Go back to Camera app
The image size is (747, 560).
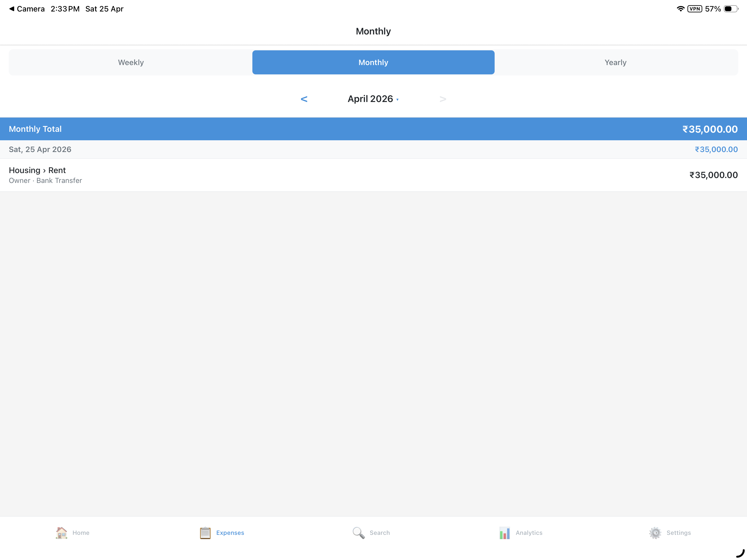tap(27, 9)
